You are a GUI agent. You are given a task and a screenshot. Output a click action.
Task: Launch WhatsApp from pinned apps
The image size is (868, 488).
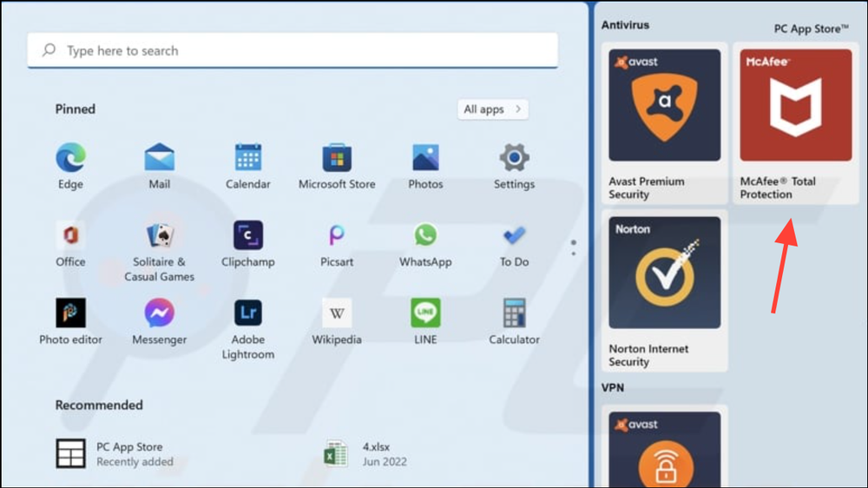425,236
